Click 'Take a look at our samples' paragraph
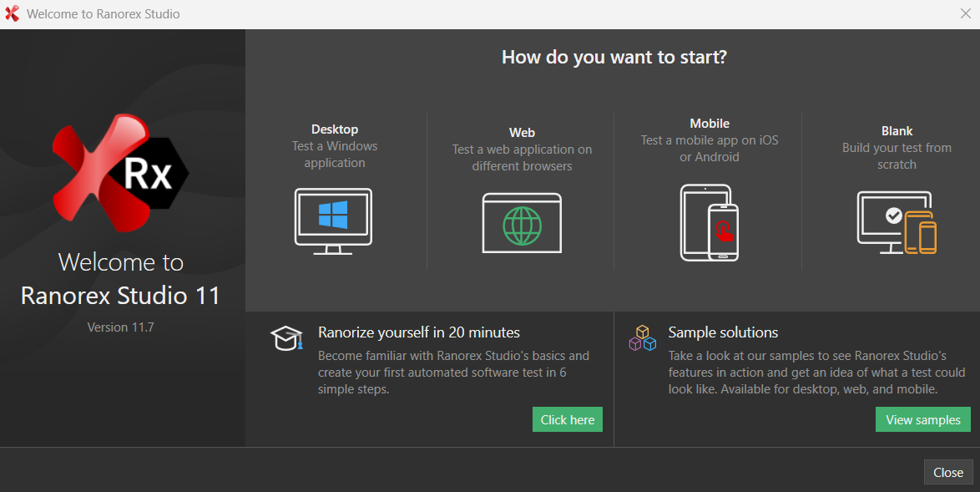 point(817,372)
